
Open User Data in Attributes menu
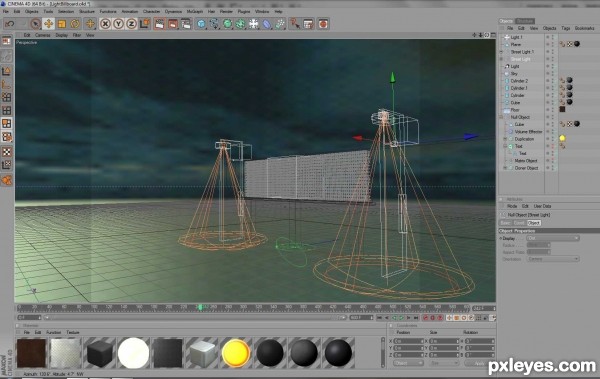[542, 206]
